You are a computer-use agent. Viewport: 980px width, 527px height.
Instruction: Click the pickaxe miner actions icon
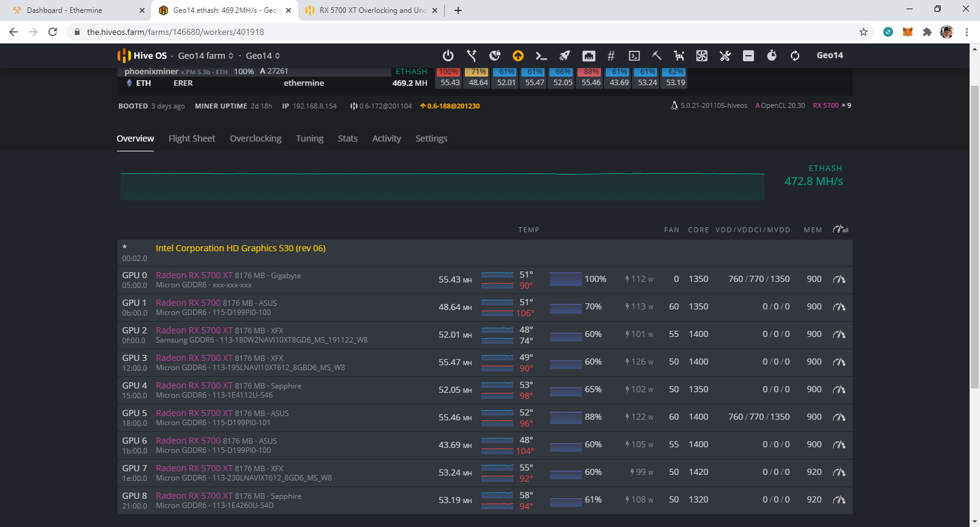657,56
